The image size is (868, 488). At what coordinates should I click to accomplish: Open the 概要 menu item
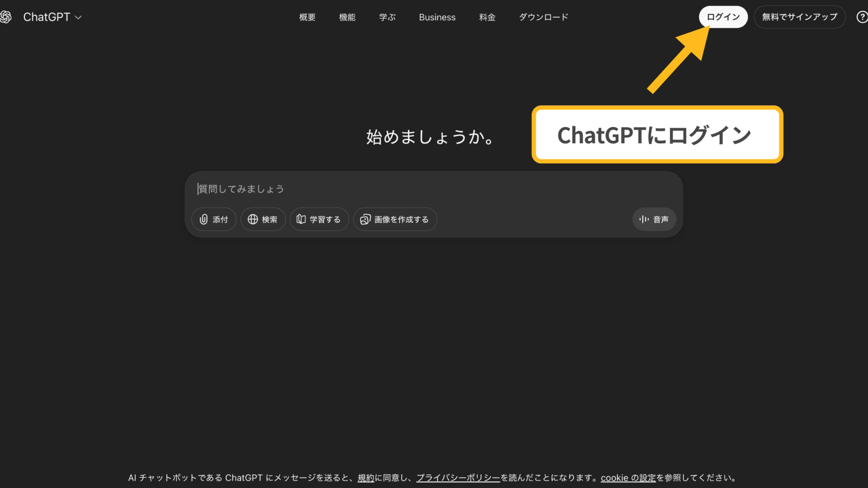click(307, 17)
